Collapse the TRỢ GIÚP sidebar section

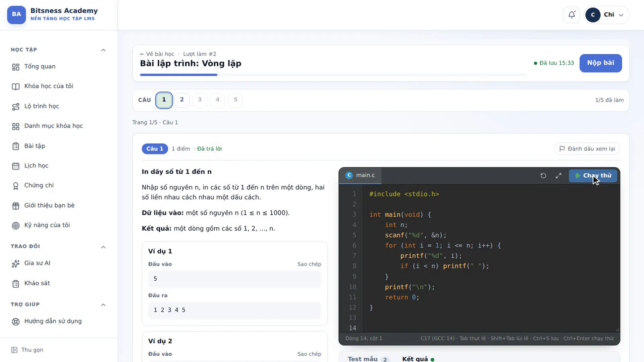tap(103, 305)
